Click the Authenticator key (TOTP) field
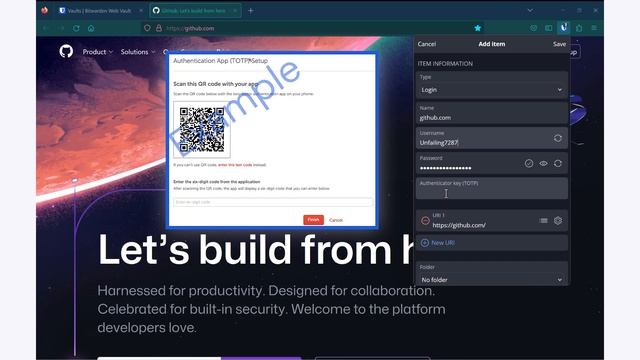 coord(492,189)
